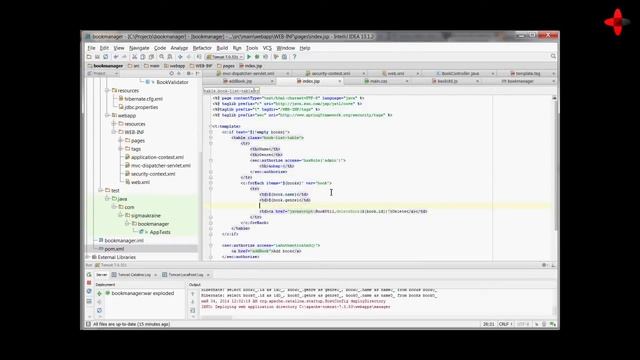
Task: Collapse the test folder node
Action: [x=100, y=191]
